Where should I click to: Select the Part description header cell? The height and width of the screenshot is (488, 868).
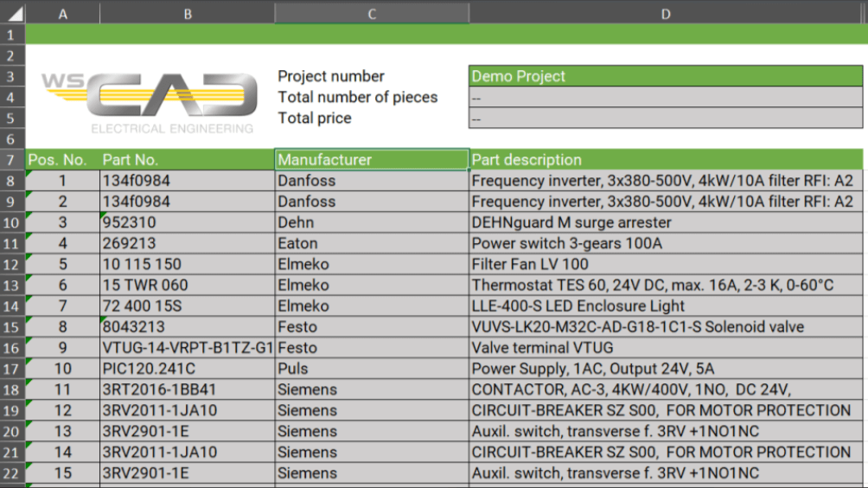(x=666, y=160)
